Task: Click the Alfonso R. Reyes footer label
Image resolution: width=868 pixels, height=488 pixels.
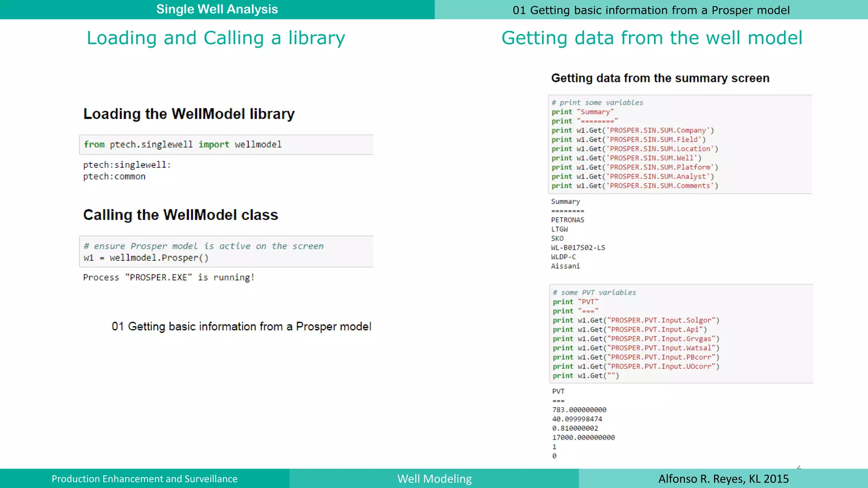Action: pyautogui.click(x=723, y=479)
